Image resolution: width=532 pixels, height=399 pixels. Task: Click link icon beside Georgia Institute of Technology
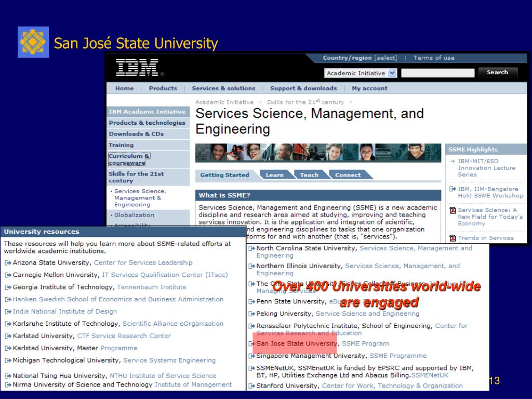7,287
